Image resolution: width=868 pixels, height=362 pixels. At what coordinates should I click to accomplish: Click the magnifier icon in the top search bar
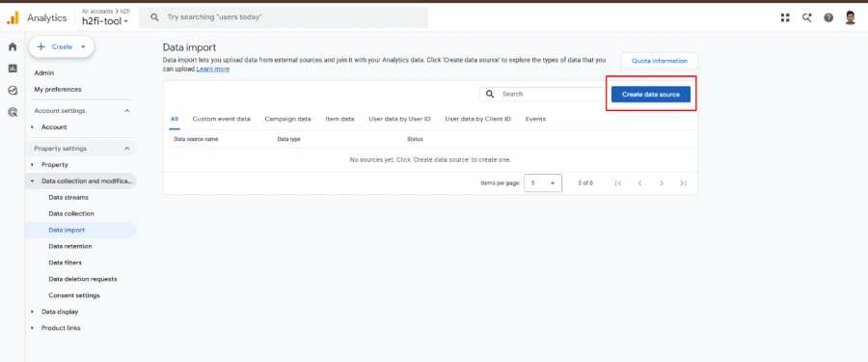pos(155,17)
